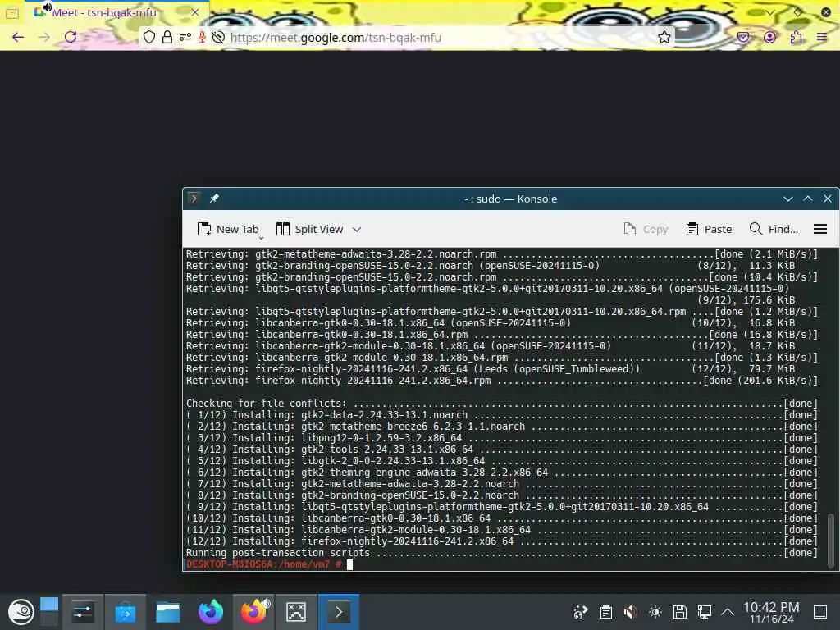Click the (12/12) Installing firefox-nightly line

click(x=502, y=541)
